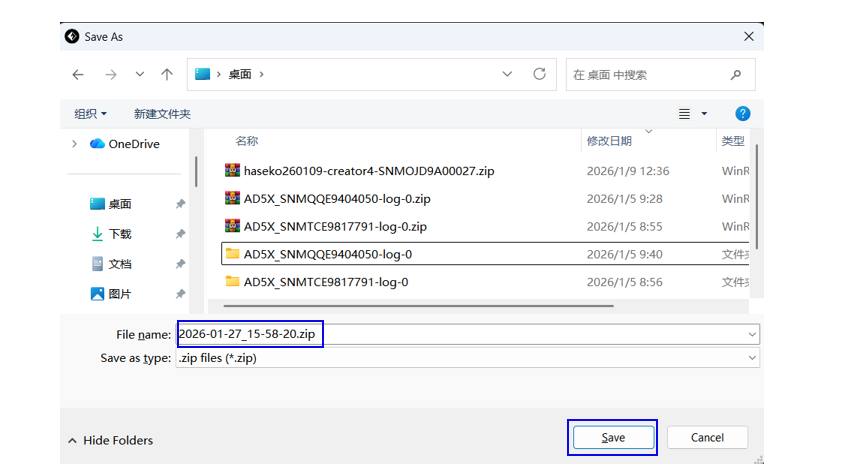Cancel the Save As dialog

[707, 438]
